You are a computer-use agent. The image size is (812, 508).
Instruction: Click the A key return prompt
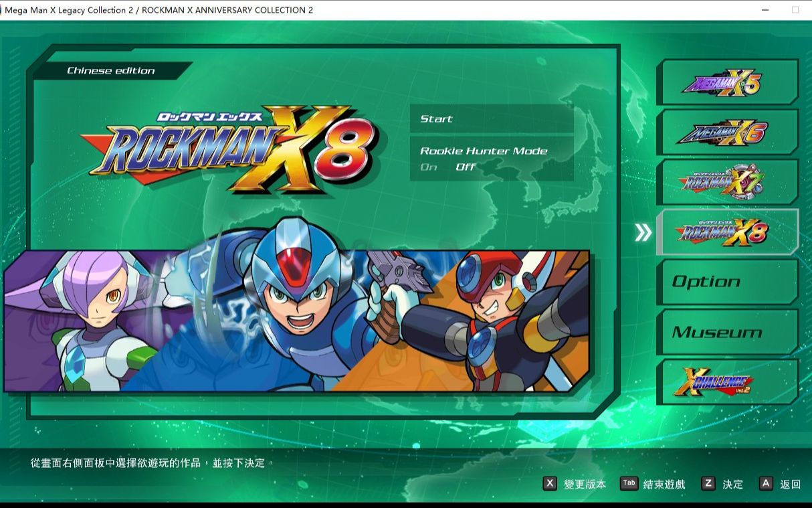tap(780, 483)
